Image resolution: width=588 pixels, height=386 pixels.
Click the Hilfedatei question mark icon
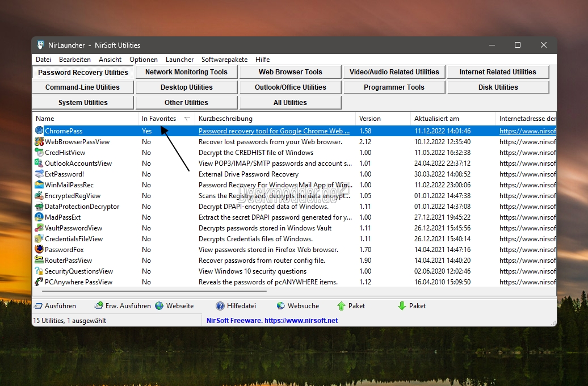coord(220,306)
